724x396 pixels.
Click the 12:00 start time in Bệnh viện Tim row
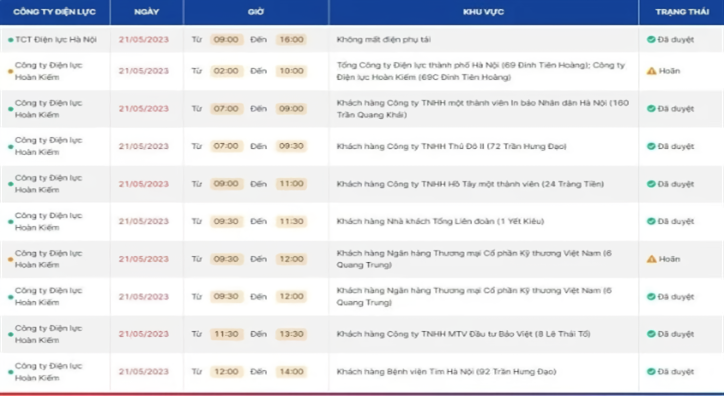[226, 372]
